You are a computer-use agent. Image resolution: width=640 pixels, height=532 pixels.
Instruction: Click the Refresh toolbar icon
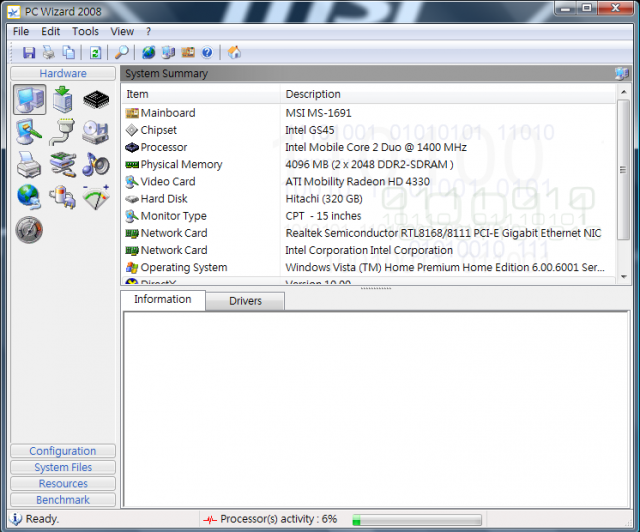(x=95, y=52)
